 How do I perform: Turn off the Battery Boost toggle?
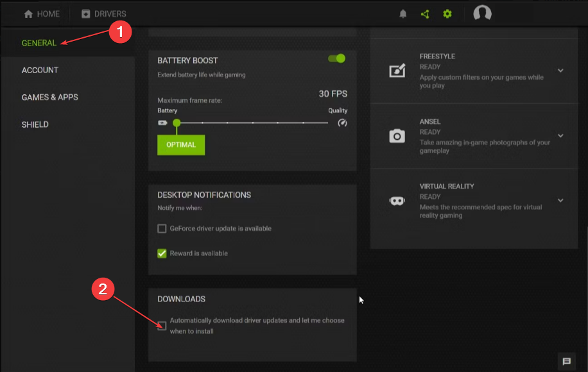[337, 58]
